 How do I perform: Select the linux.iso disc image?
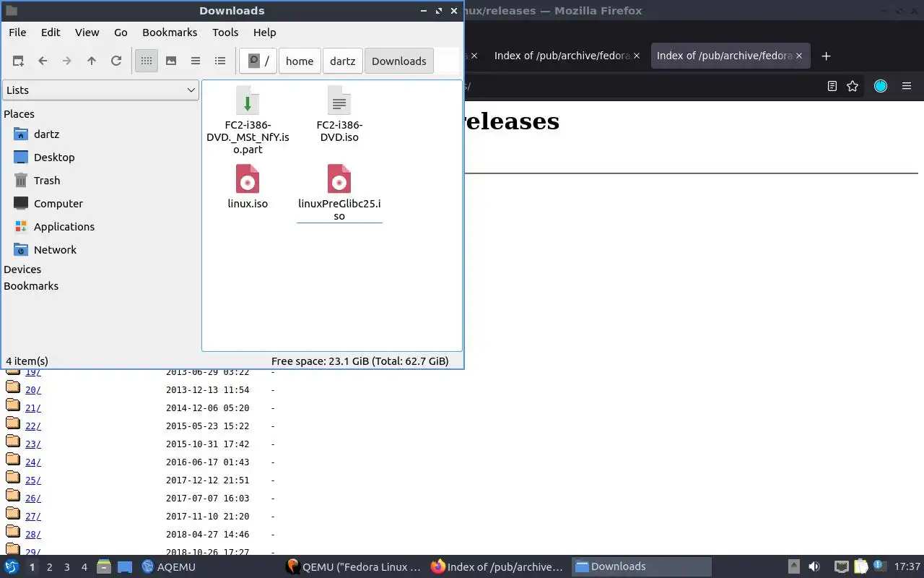click(248, 186)
